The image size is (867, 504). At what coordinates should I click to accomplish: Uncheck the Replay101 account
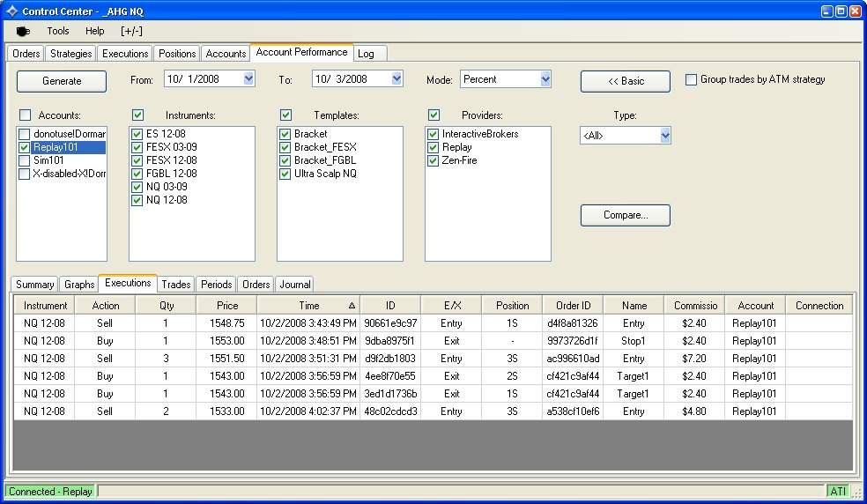tap(24, 147)
